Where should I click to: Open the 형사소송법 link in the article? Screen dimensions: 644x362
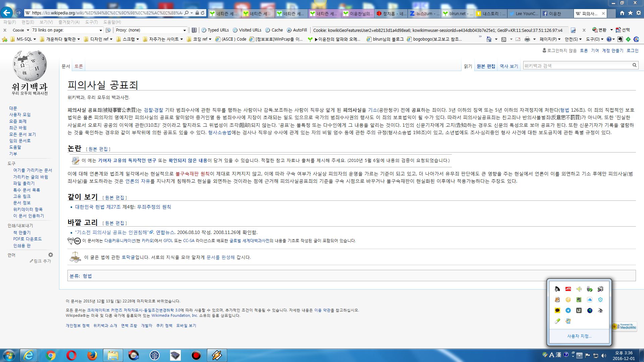[x=220, y=133]
